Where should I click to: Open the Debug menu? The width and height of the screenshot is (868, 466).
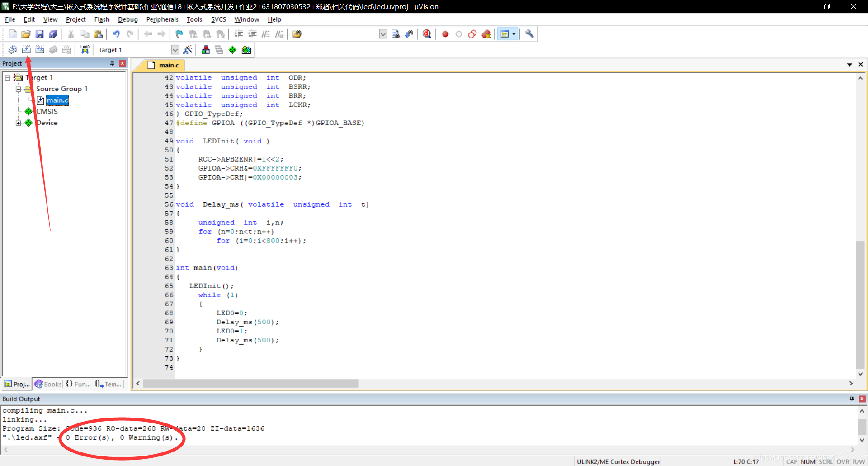128,19
